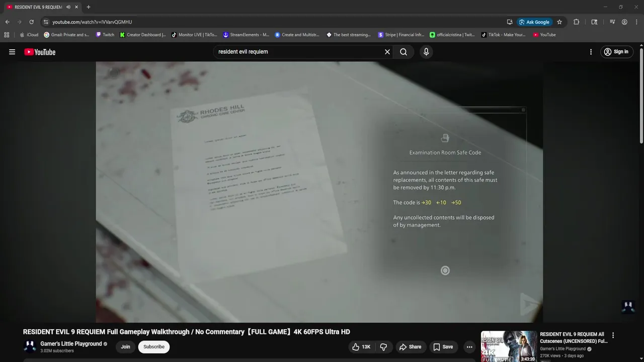Close the RESIDENT EVIL 9 REQUIEM tab
Viewport: 644px width, 362px height.
point(76,7)
